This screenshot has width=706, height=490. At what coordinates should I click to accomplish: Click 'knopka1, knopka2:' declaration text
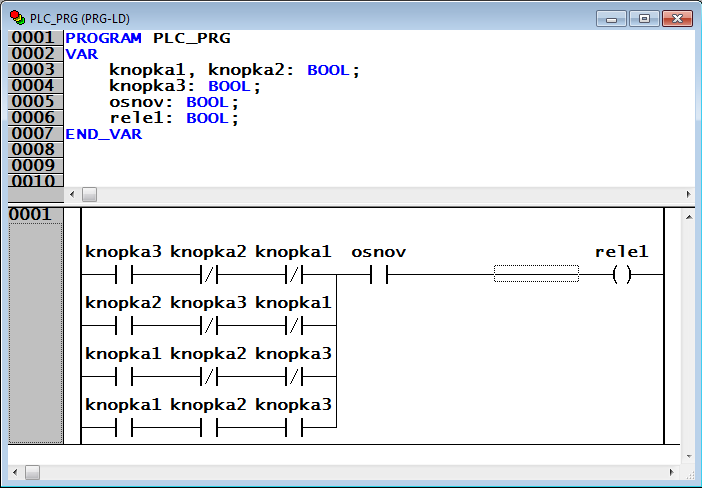[x=202, y=70]
